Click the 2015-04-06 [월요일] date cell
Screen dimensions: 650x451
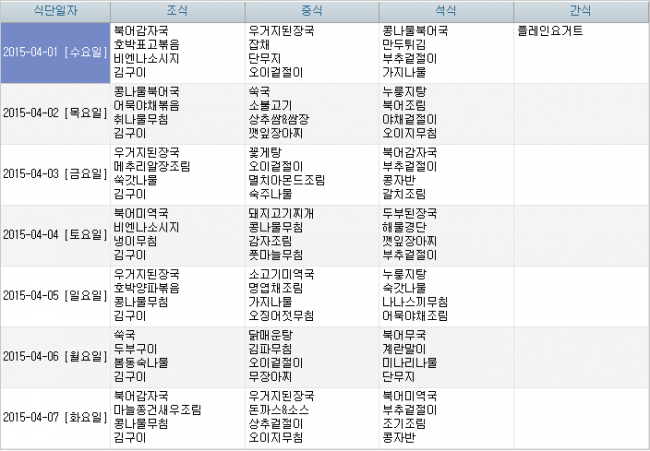54,355
